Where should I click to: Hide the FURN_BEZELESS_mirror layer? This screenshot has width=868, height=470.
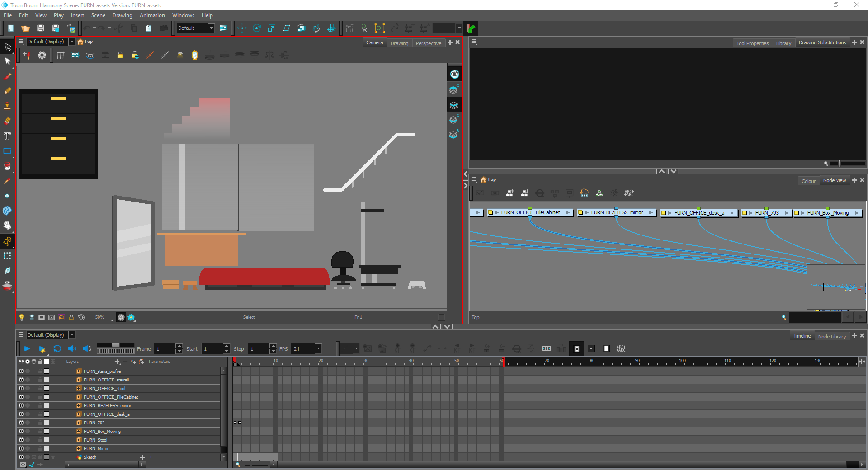21,405
